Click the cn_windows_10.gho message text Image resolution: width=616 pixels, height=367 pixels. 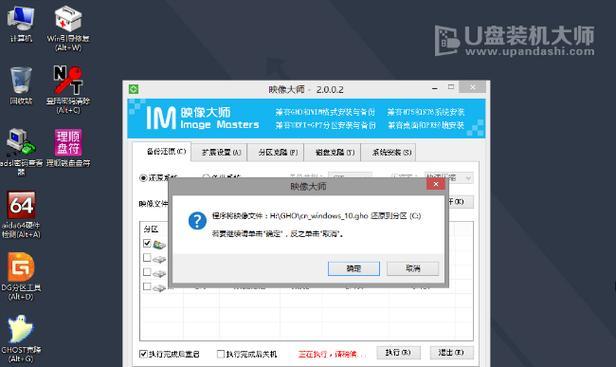click(316, 216)
